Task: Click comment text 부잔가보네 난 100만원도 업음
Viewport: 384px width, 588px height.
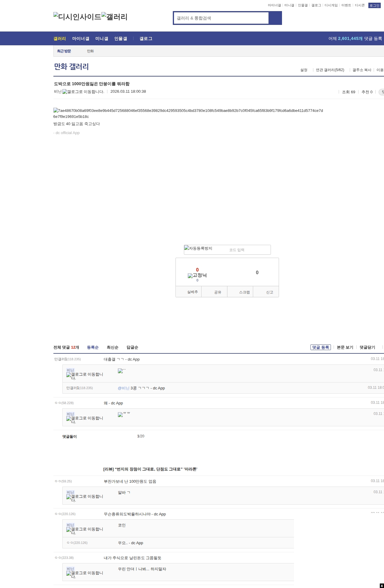Action: pos(130,481)
